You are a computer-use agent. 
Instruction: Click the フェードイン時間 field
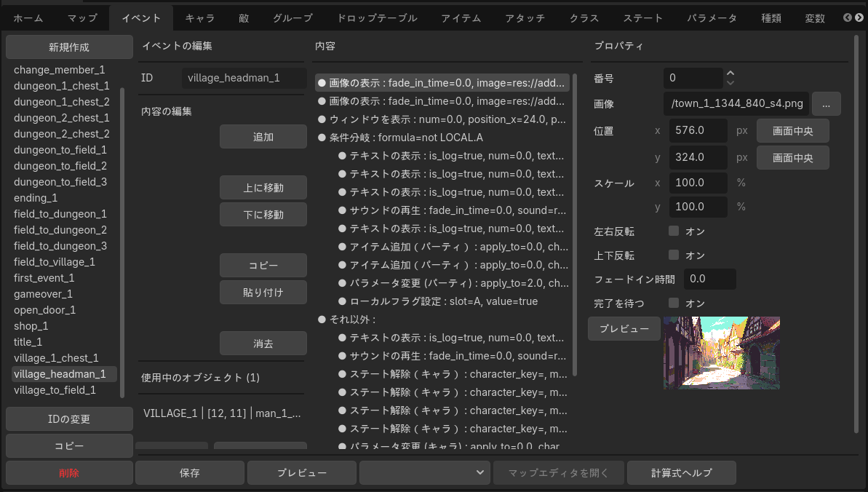tap(709, 279)
